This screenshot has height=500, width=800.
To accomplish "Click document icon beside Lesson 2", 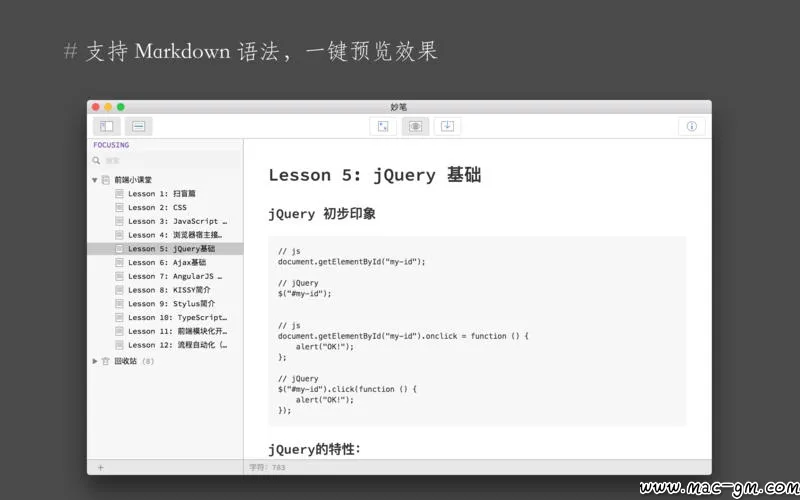I will click(x=119, y=207).
